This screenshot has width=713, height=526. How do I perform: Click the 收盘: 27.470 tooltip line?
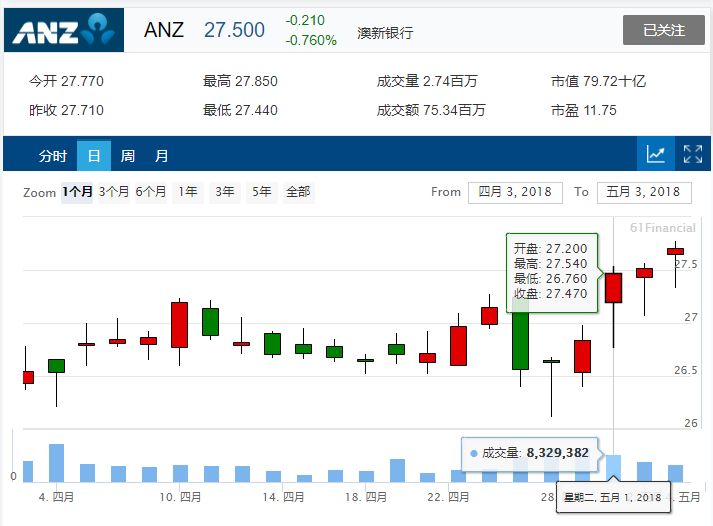pos(551,294)
